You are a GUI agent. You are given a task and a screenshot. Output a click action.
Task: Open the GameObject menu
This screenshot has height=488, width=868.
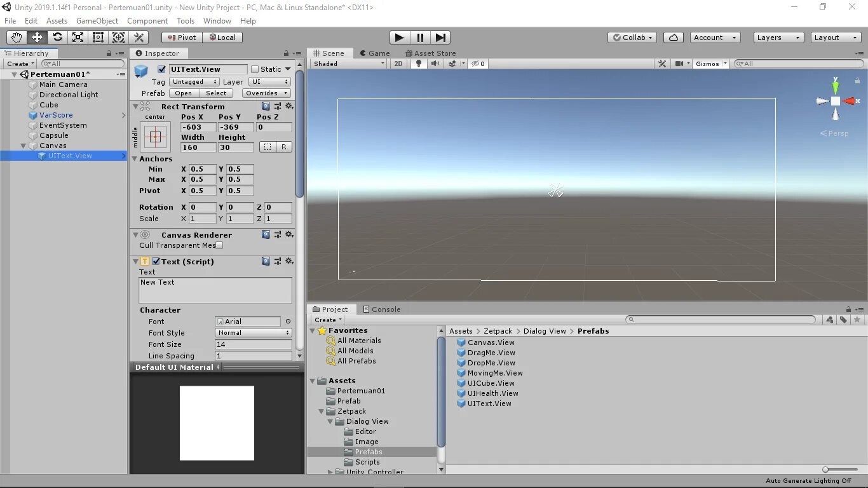(x=97, y=21)
